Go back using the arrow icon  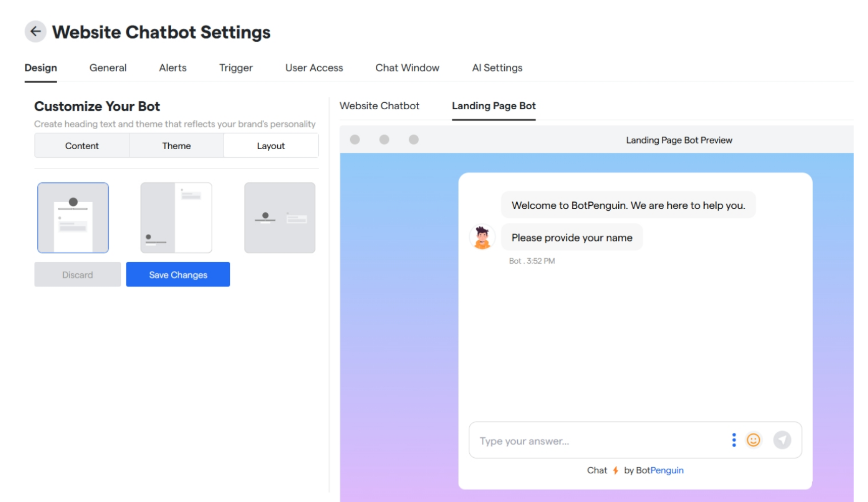pos(35,32)
